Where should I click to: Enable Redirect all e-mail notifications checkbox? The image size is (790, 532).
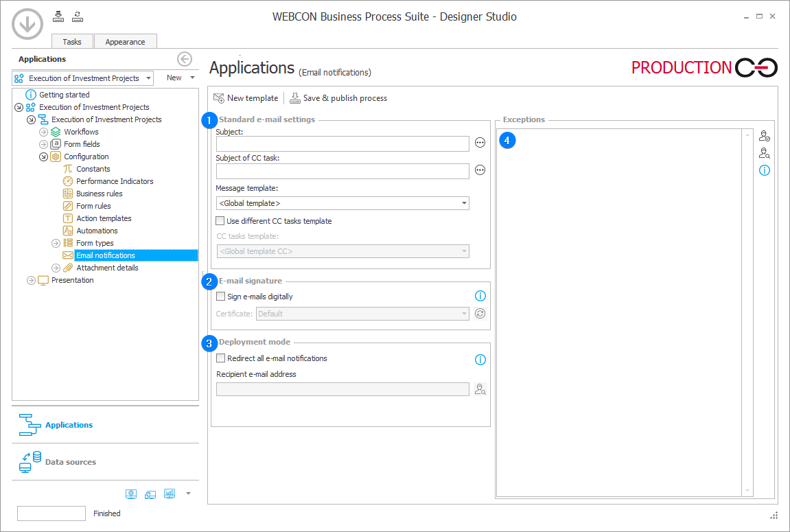(x=221, y=358)
